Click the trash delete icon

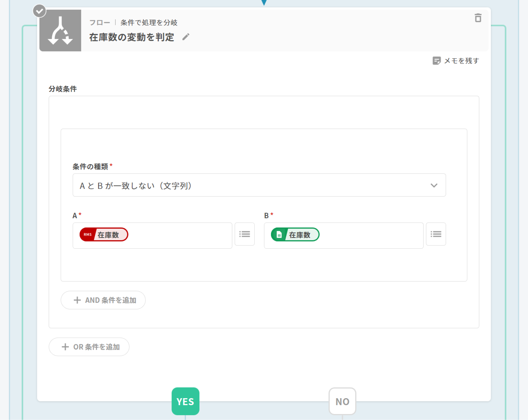pyautogui.click(x=478, y=18)
